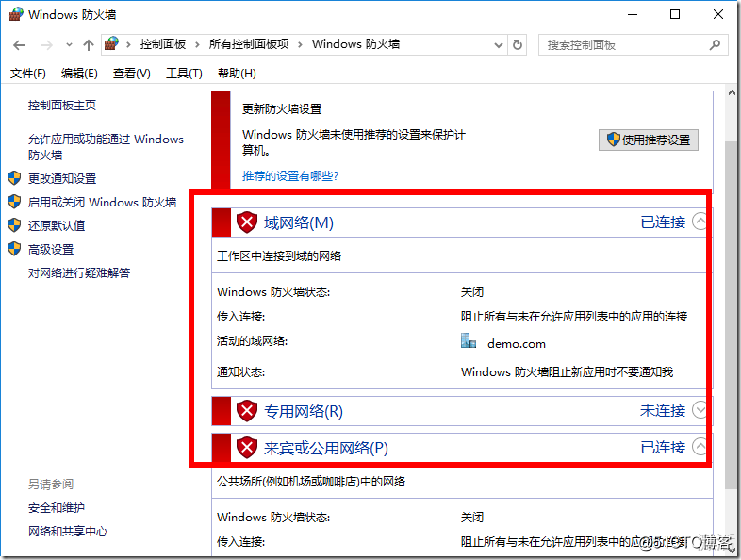The width and height of the screenshot is (741, 560).
Task: Click red shield icon of 来宾或公用网络(P)
Action: coord(247,448)
